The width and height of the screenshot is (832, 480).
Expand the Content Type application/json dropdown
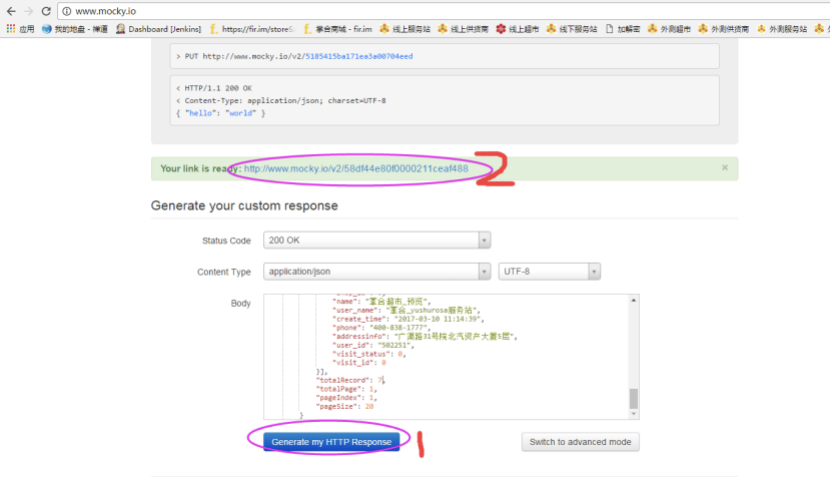coord(377,272)
